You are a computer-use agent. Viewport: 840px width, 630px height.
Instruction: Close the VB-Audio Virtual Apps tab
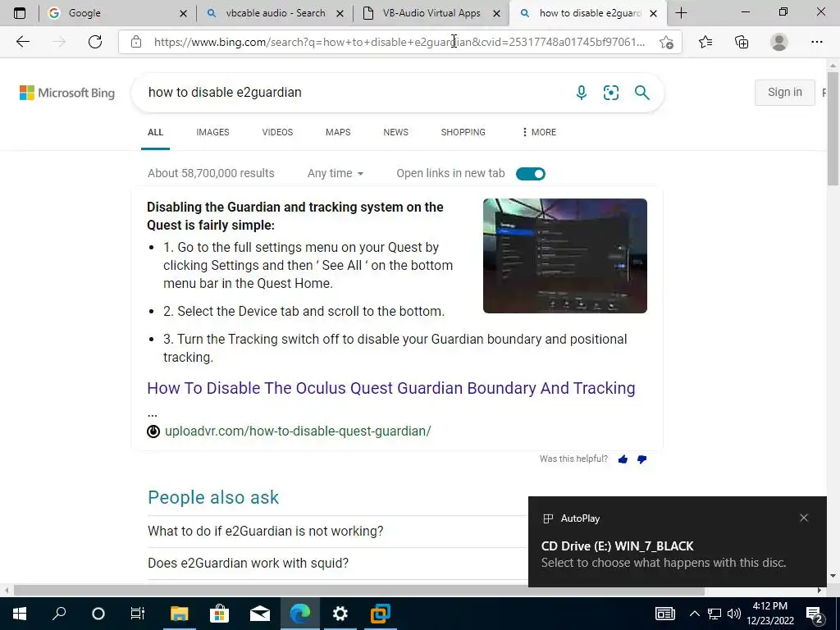pyautogui.click(x=496, y=13)
